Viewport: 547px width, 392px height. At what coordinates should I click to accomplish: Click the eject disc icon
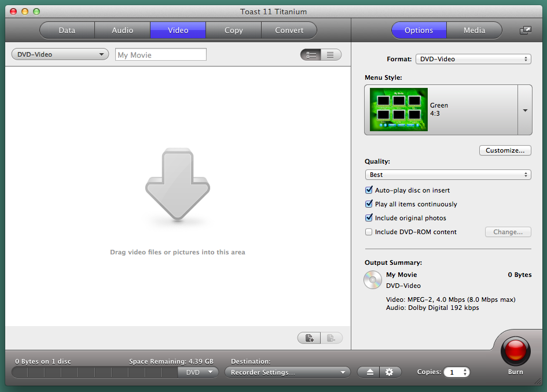pyautogui.click(x=370, y=372)
